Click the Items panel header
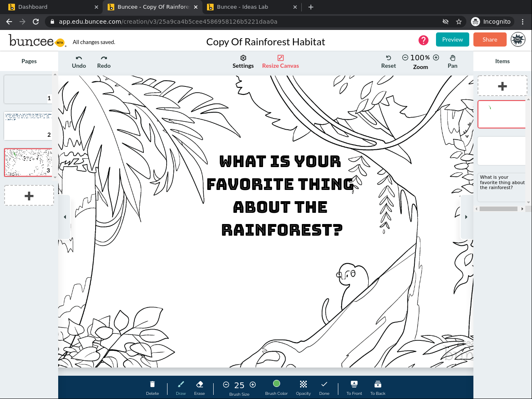 coord(502,61)
